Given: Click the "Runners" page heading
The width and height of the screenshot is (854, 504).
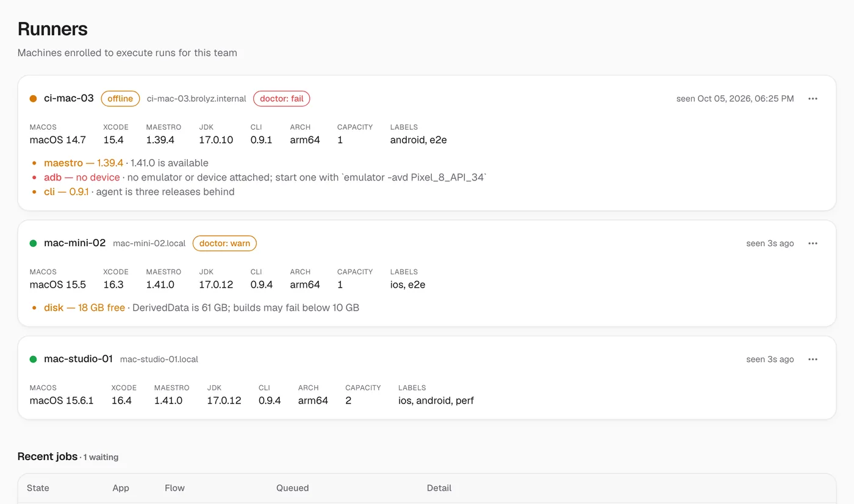Looking at the screenshot, I should pyautogui.click(x=52, y=29).
